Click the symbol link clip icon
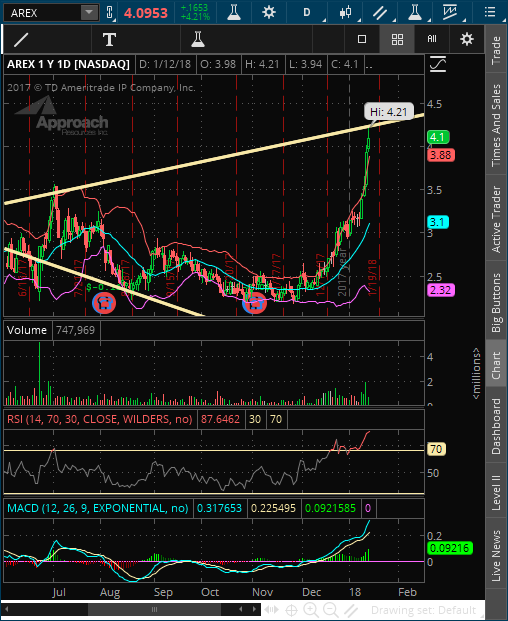 (x=110, y=13)
